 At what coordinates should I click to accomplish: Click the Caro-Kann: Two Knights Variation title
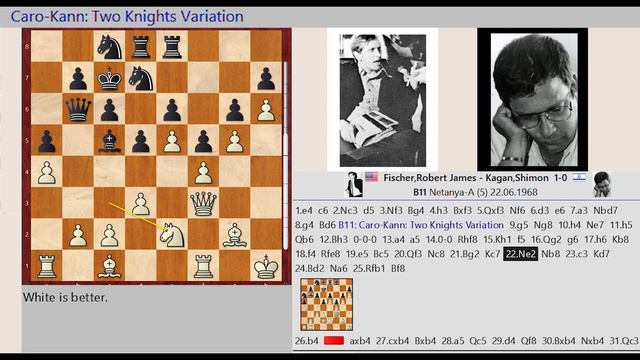tap(127, 17)
